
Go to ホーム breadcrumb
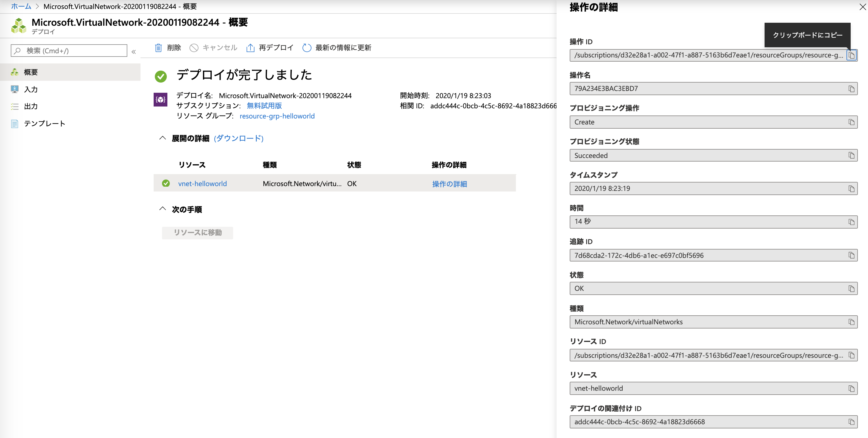tap(21, 6)
